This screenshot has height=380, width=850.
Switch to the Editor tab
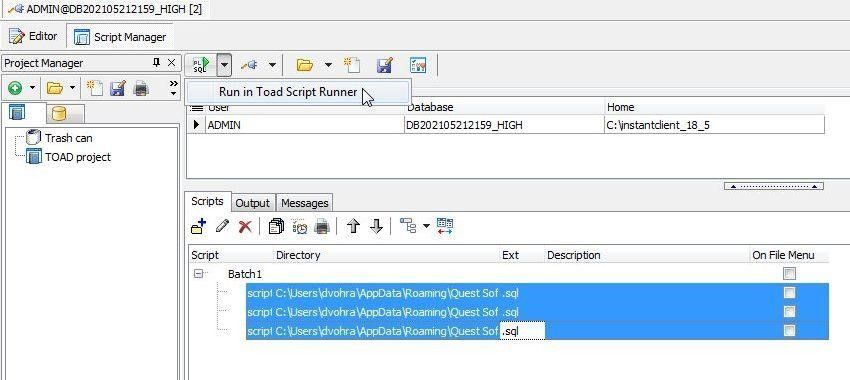click(34, 36)
